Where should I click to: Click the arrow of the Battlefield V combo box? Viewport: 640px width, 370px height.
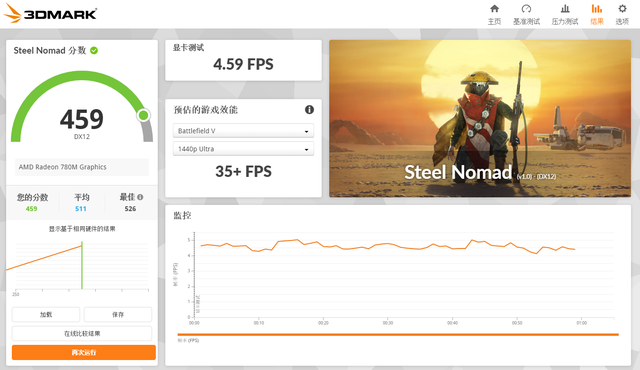306,131
